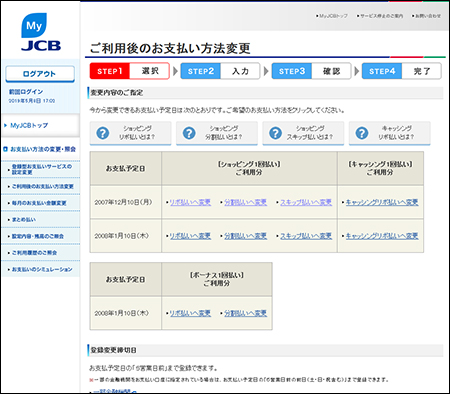Click スキップ払いへ変更 for 2008年1月10日
450x394 pixels.
[x=306, y=236]
